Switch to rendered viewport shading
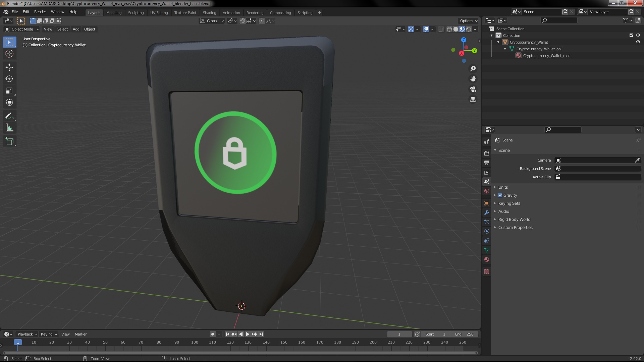Viewport: 644px width, 362px height. pyautogui.click(x=469, y=29)
